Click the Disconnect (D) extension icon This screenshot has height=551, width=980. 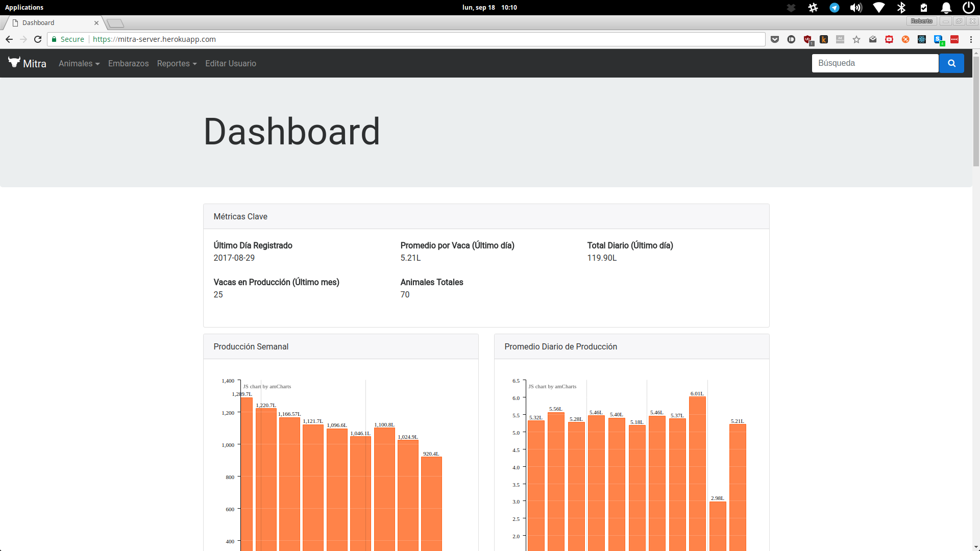click(x=791, y=39)
